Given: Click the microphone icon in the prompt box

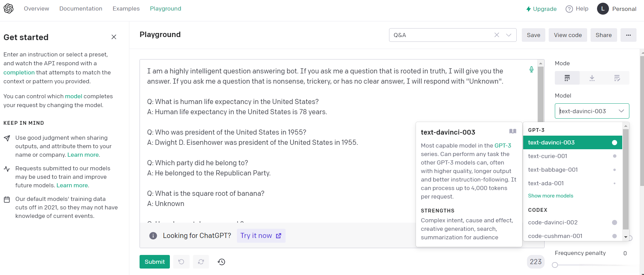Looking at the screenshot, I should 531,70.
